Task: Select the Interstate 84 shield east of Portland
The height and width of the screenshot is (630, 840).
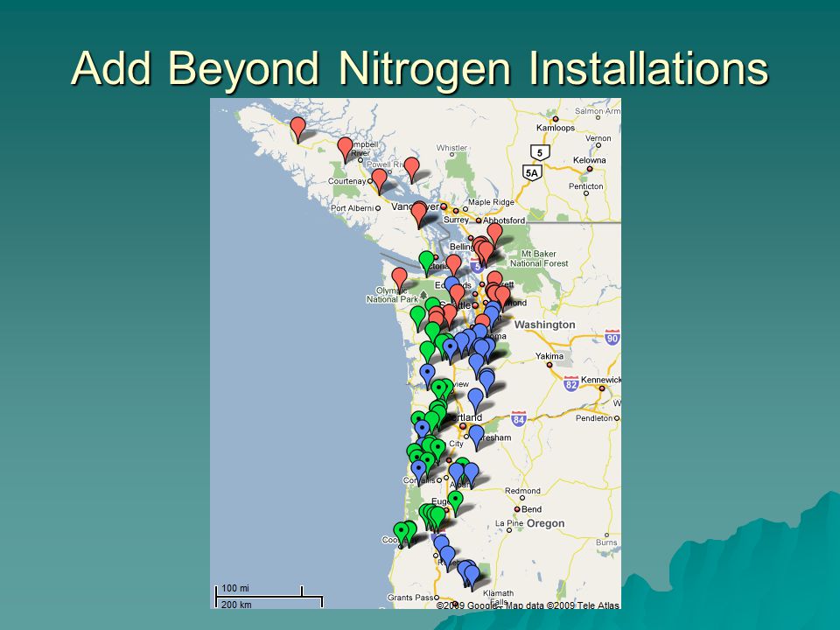Action: (519, 419)
